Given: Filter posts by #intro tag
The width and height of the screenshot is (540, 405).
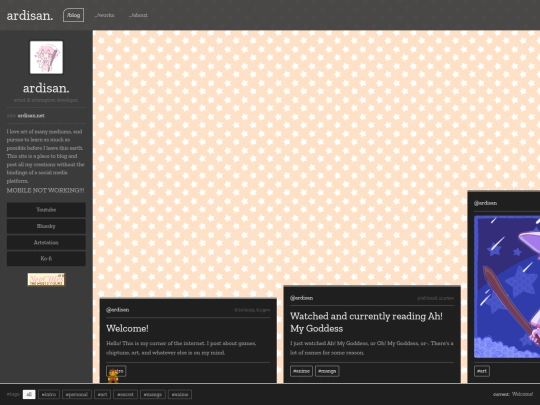Looking at the screenshot, I should point(49,394).
